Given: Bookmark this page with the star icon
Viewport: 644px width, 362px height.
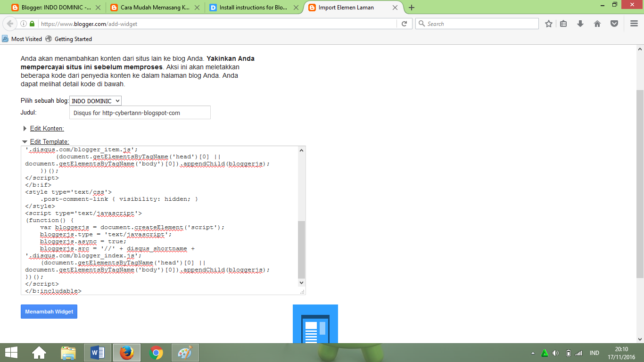Looking at the screenshot, I should (549, 24).
